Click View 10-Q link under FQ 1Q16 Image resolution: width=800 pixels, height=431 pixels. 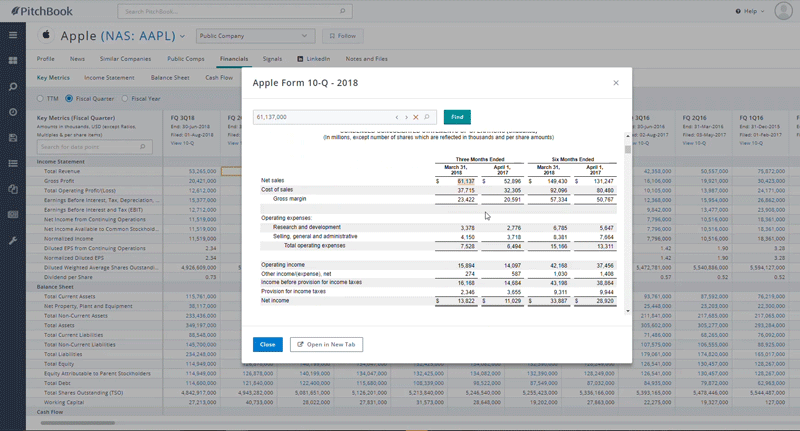tap(752, 143)
